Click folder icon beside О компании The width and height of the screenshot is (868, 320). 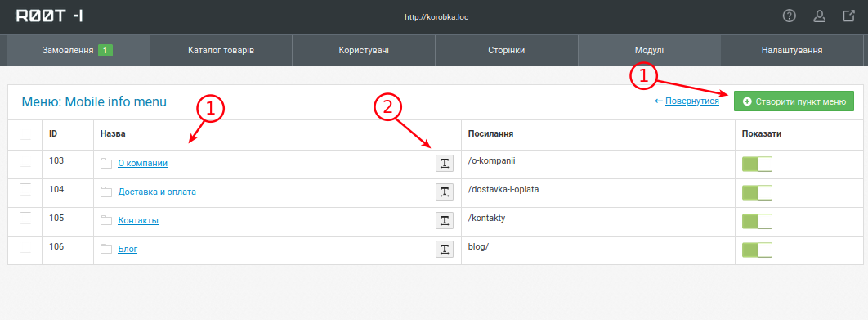[x=106, y=163]
